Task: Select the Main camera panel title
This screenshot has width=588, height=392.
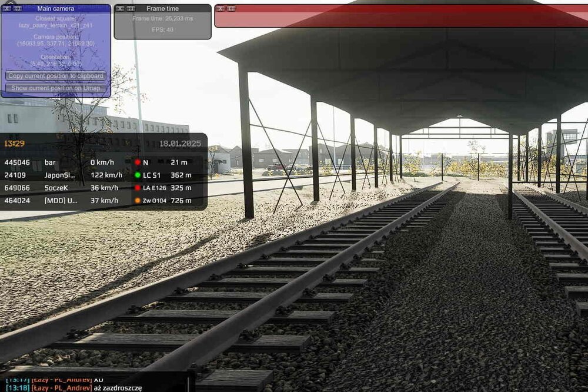Action: click(56, 8)
